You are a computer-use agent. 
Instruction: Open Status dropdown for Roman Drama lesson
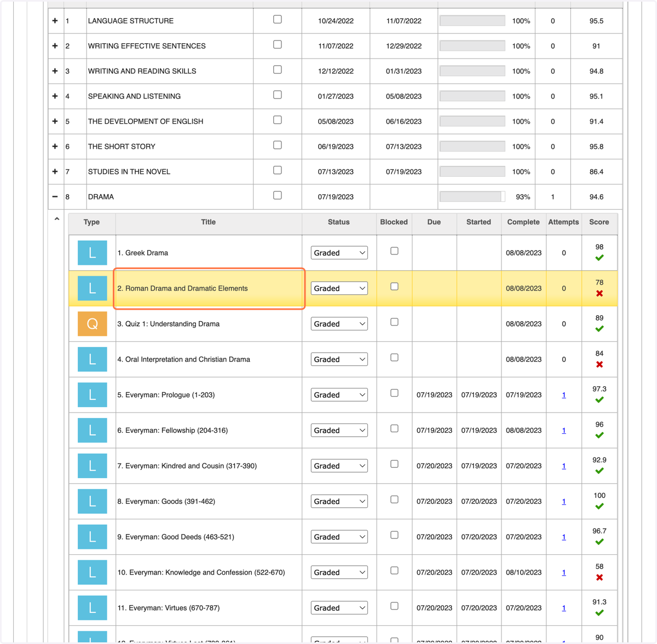[x=339, y=288]
